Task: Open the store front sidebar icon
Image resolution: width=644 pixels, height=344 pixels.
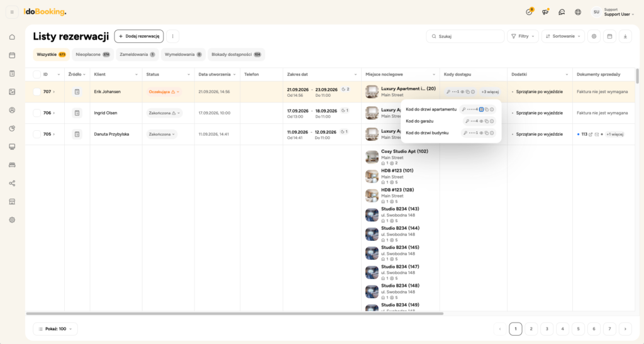Action: (x=12, y=201)
